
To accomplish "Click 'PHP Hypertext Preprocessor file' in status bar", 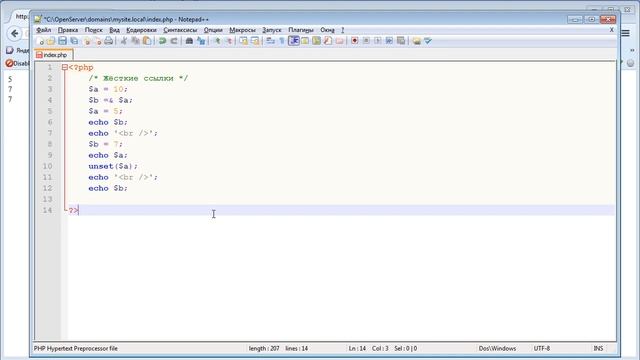I will 76,349.
